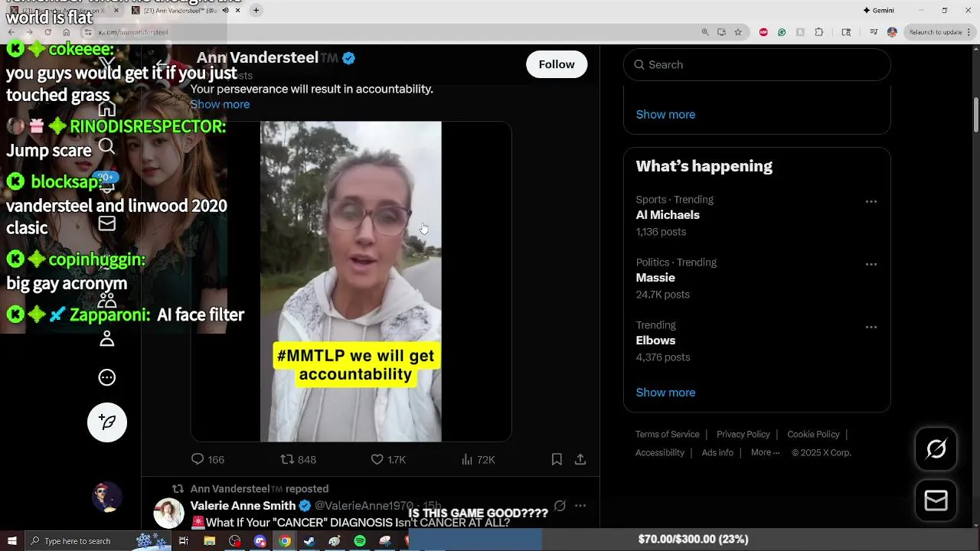Open the Privacy Policy link
Viewport: 980px width, 551px height.
coord(743,434)
